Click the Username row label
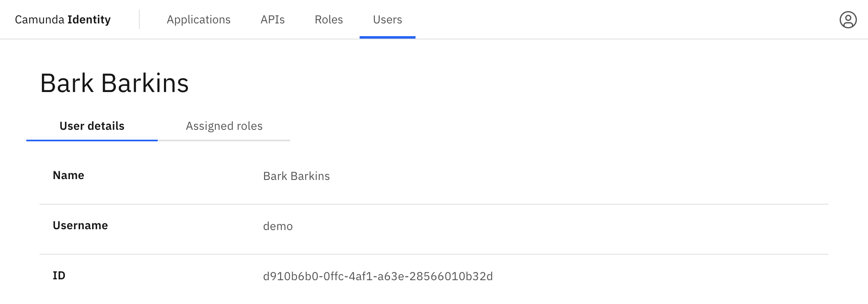Image resolution: width=868 pixels, height=304 pixels. click(80, 225)
